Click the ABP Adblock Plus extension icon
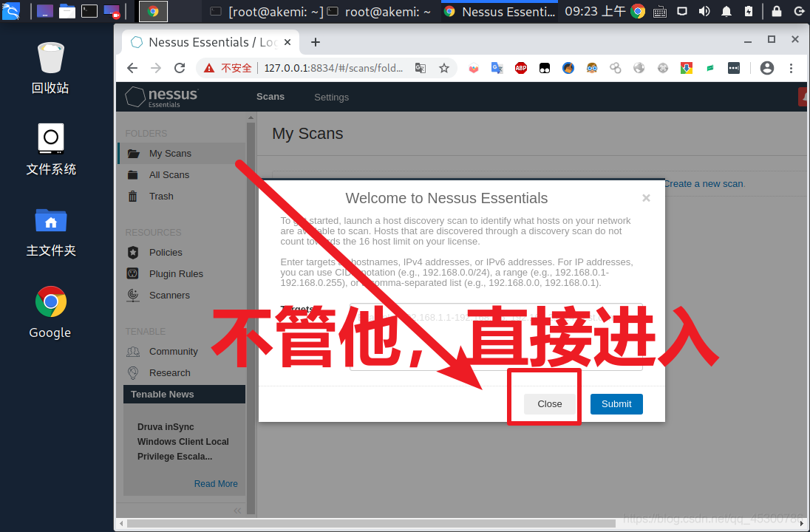Viewport: 810px width, 532px height. click(x=521, y=68)
